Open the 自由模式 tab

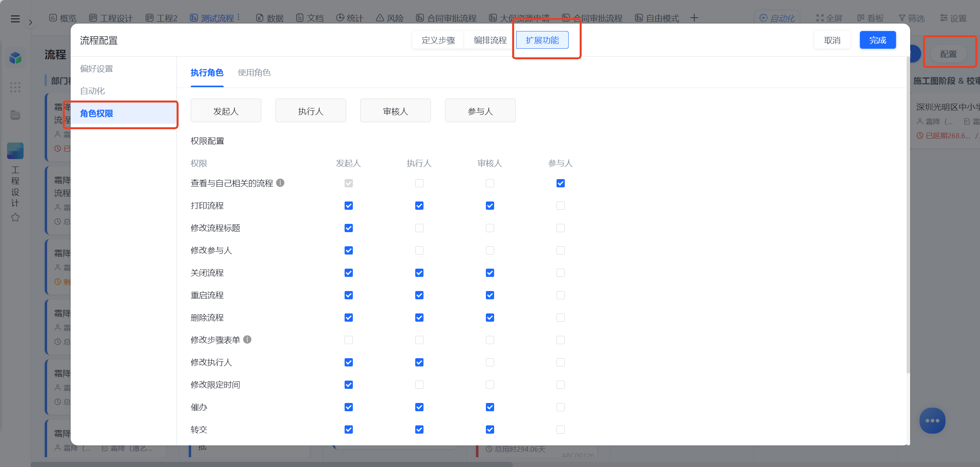657,18
